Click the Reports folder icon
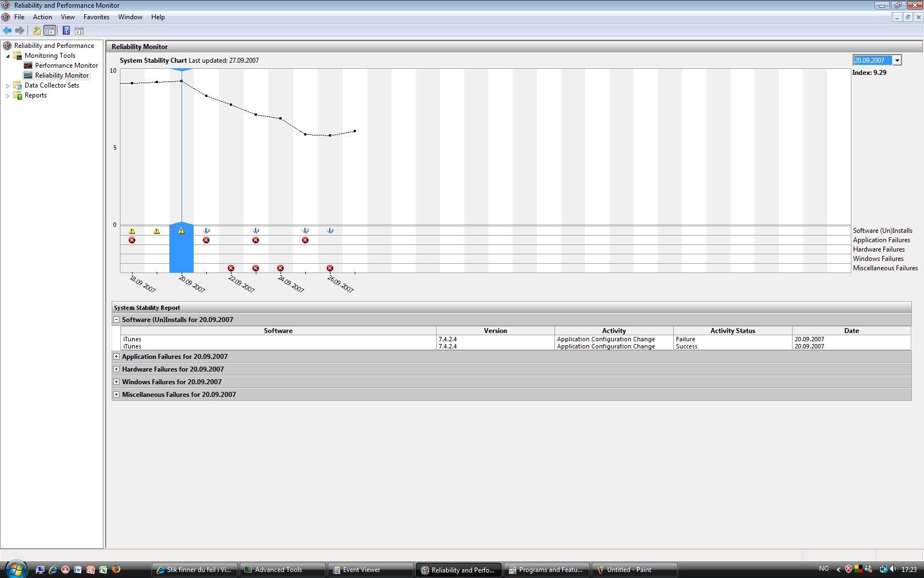924x578 pixels. pos(18,95)
